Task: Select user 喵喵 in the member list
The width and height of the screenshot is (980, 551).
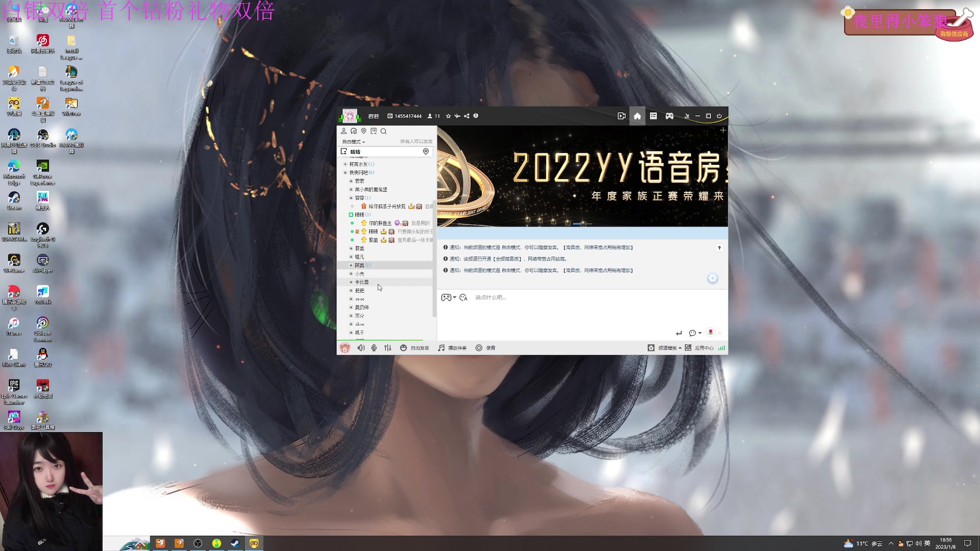Action: [x=374, y=232]
